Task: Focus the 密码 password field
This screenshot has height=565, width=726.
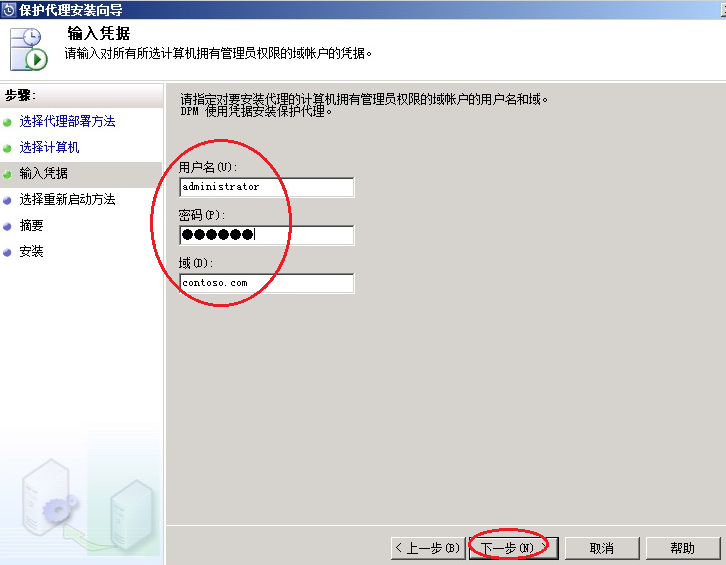Action: pos(267,235)
